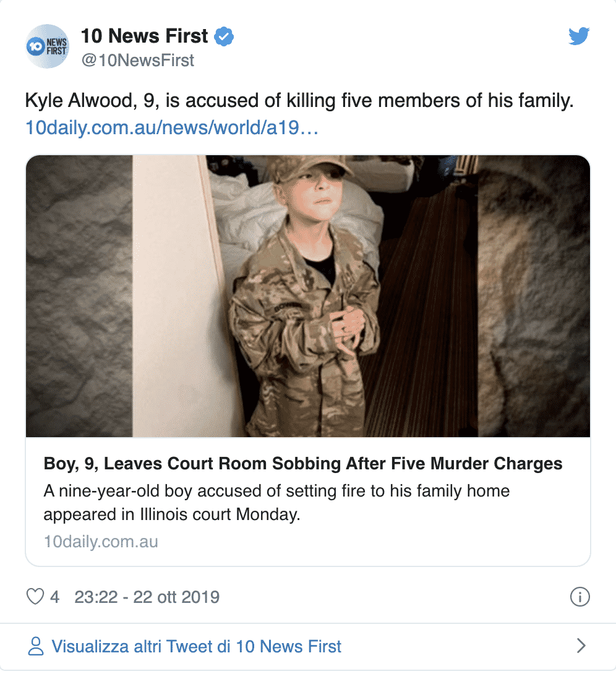This screenshot has width=616, height=674.
Task: Click the person icon beside Visualizza altri Tweet
Action: click(x=36, y=647)
